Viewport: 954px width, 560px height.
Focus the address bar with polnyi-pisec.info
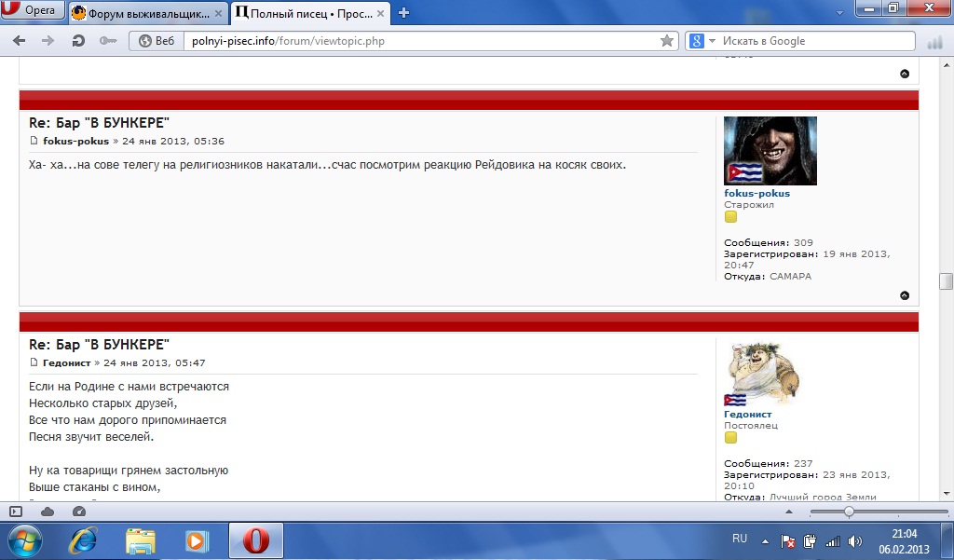click(x=420, y=41)
